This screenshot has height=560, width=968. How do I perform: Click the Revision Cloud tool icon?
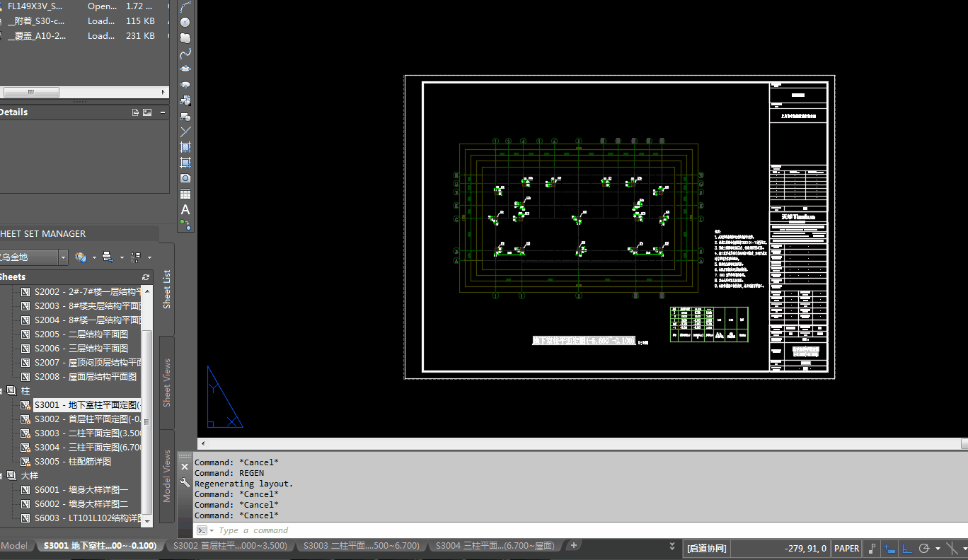185,38
